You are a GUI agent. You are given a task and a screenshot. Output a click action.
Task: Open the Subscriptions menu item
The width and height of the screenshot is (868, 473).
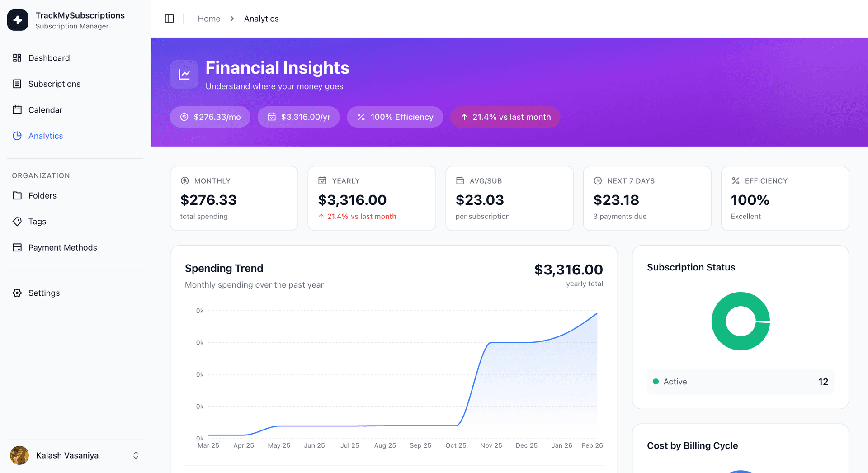pos(54,84)
